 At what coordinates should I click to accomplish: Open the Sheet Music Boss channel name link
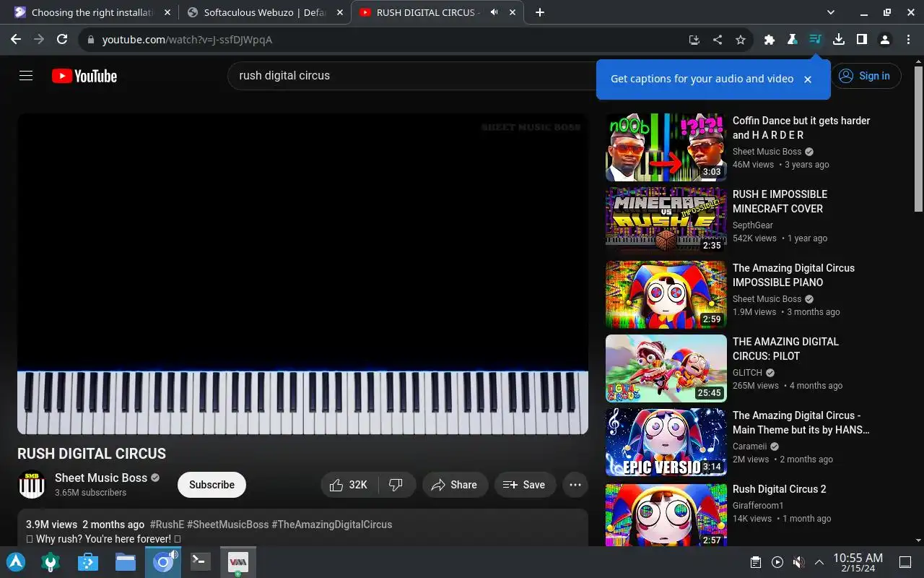coord(101,478)
